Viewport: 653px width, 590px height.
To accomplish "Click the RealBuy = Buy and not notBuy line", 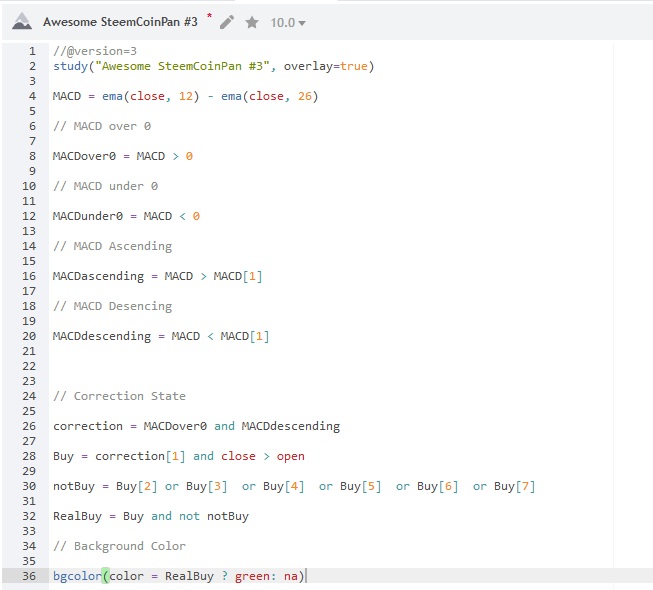I will click(151, 516).
